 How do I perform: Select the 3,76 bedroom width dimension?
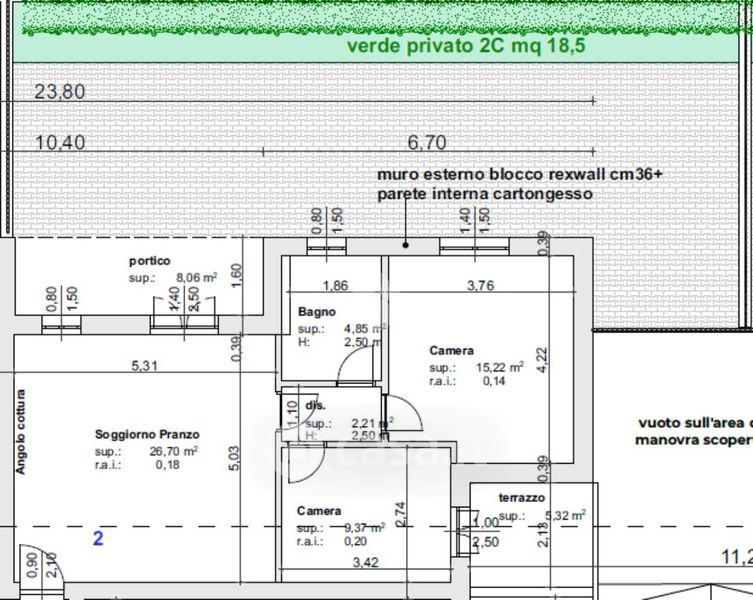pyautogui.click(x=481, y=285)
